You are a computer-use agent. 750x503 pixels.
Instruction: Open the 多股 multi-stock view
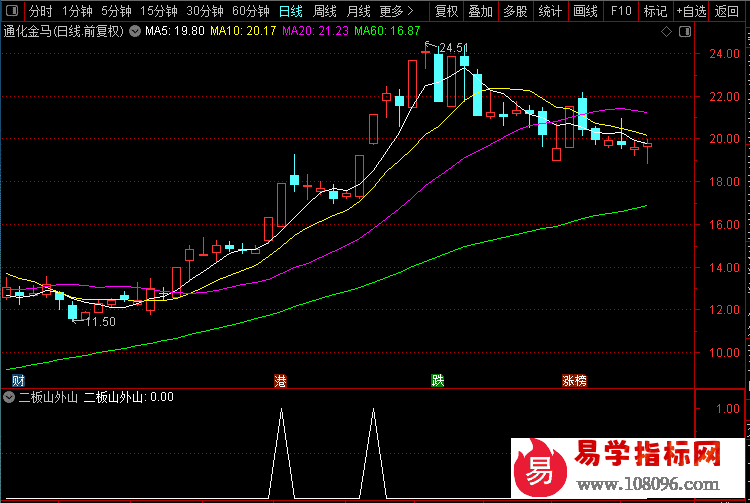click(515, 11)
